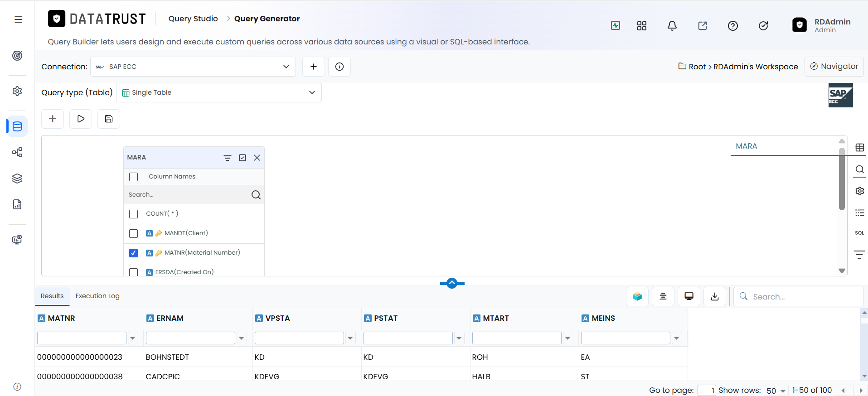Check the MANDT(Client) column checkbox
This screenshot has height=396, width=868.
pyautogui.click(x=133, y=233)
